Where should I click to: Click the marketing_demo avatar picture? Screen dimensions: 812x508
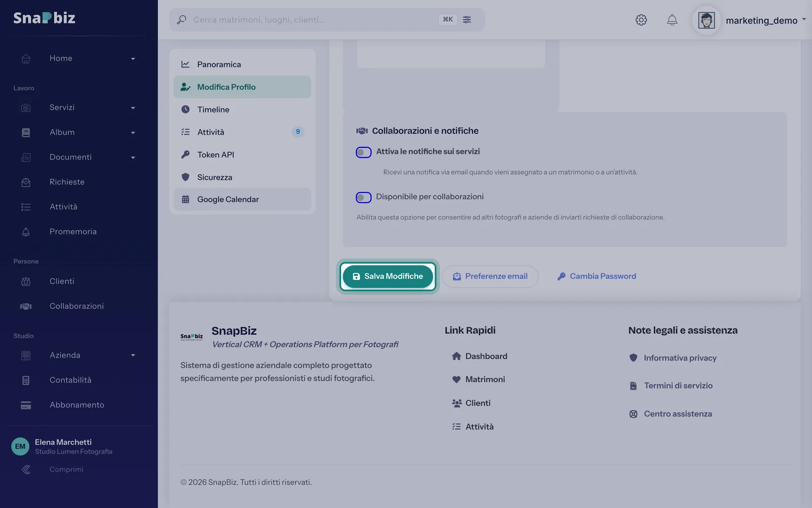click(x=706, y=20)
